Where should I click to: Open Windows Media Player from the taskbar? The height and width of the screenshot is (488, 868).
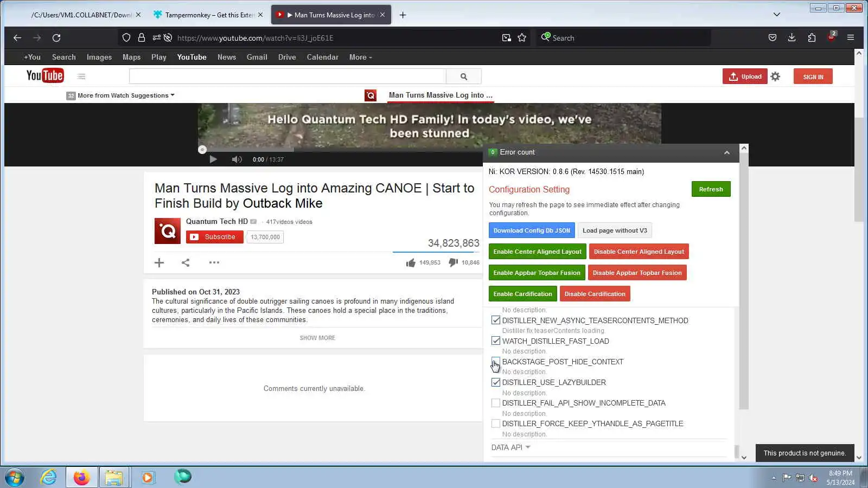tap(148, 477)
